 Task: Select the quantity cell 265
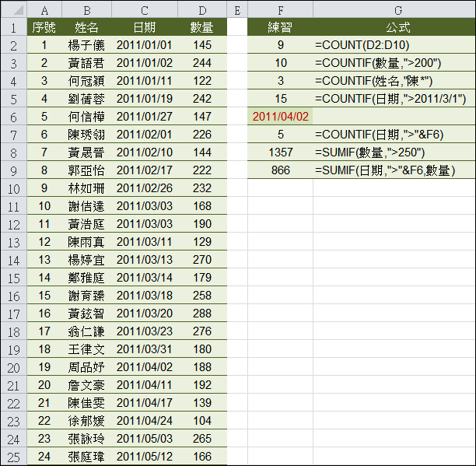[x=202, y=438]
